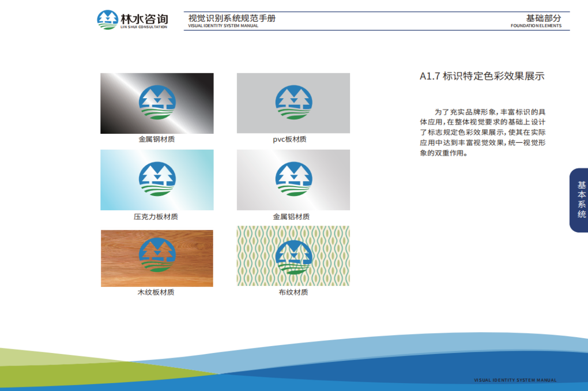Viewport: 588px width, 391px height.
Task: Click the 木纹板材质 caption
Action: tap(156, 292)
